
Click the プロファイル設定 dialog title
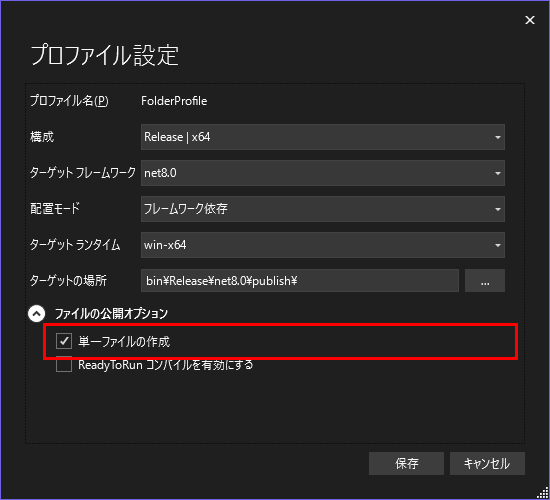(x=105, y=55)
